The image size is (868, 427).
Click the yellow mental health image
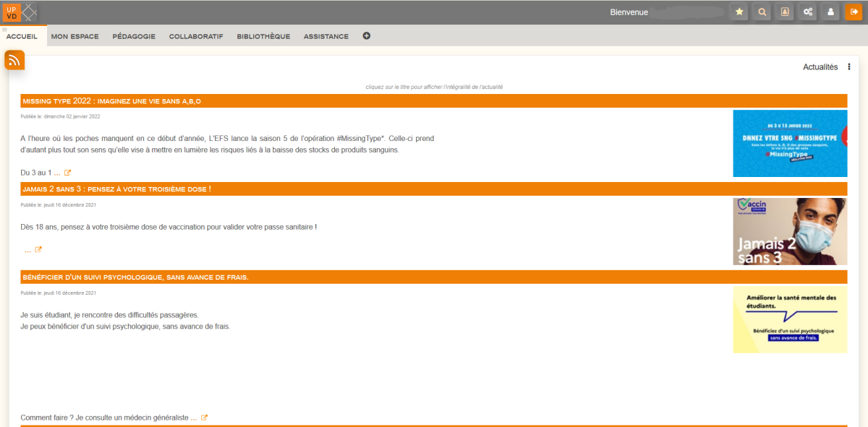(790, 319)
